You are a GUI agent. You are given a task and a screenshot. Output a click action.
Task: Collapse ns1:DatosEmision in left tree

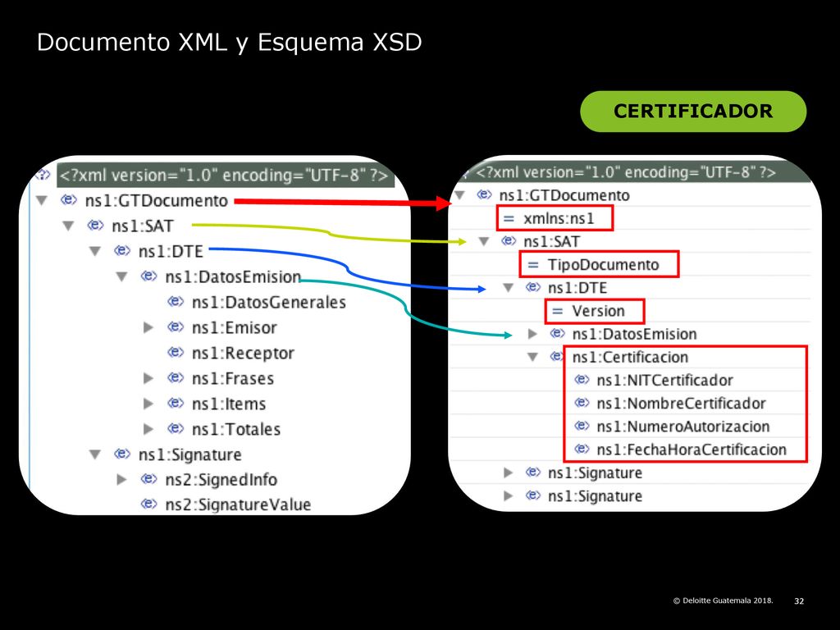click(x=122, y=277)
